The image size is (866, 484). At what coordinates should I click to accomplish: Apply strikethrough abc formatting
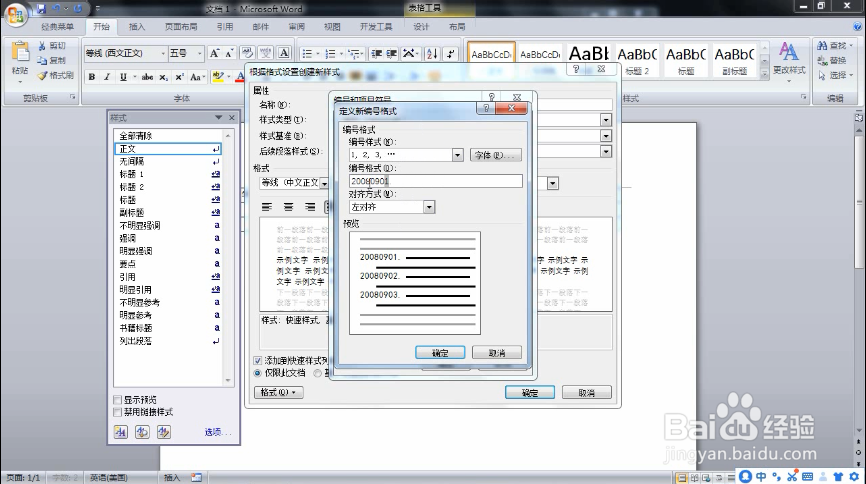point(147,77)
